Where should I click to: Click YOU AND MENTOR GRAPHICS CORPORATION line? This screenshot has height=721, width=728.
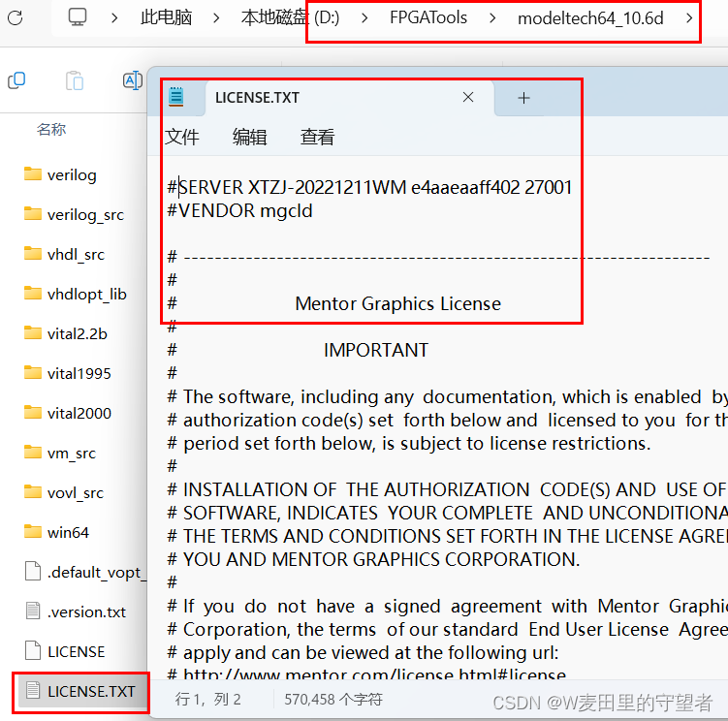374,559
